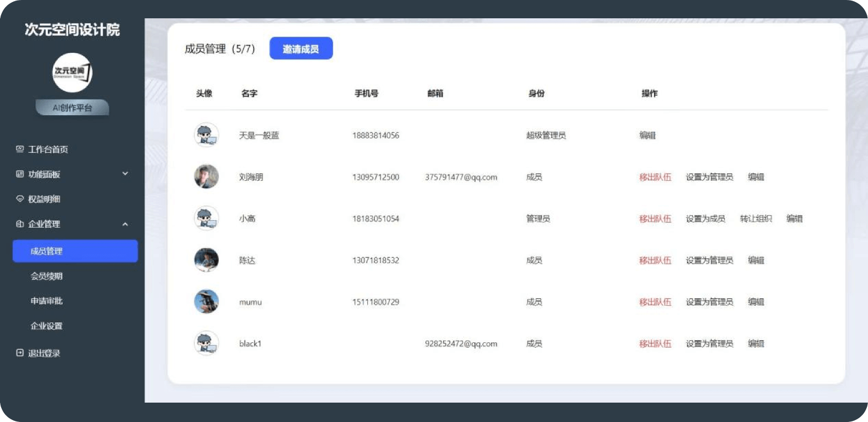Set mumu as 管理员
The image size is (868, 422).
tap(710, 302)
